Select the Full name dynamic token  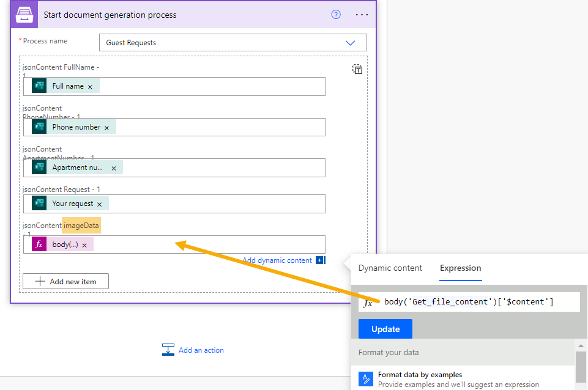click(x=65, y=86)
